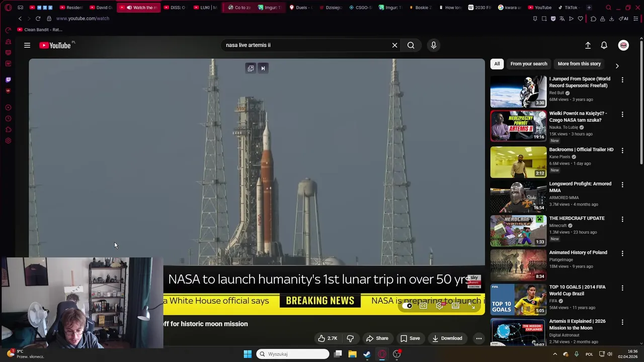
Task: Clear the search query with the X icon
Action: pos(395,45)
